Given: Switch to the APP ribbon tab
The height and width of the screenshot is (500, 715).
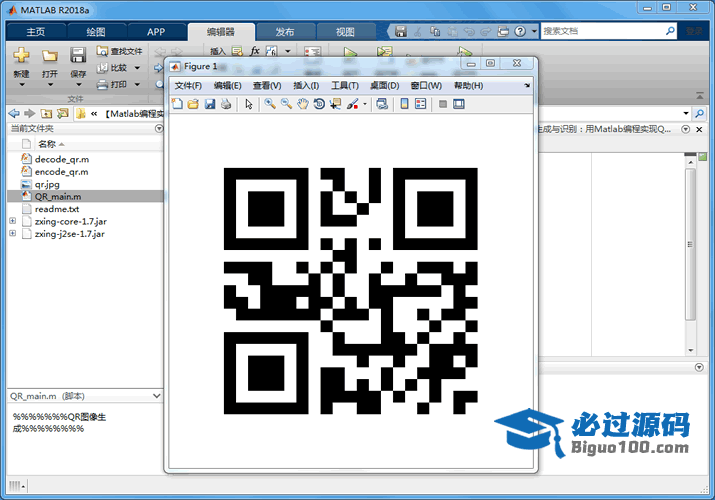Looking at the screenshot, I should point(156,31).
